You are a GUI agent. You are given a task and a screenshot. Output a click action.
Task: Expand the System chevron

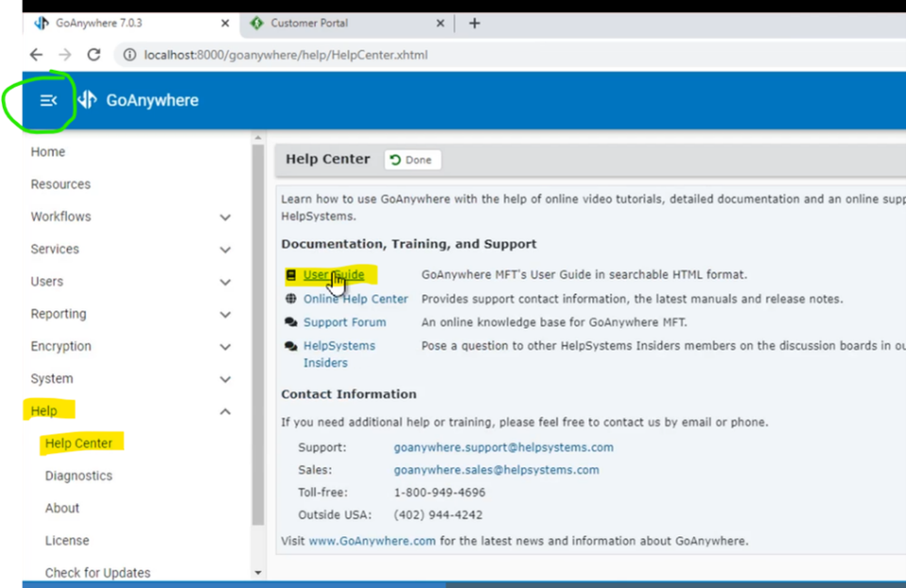(225, 379)
